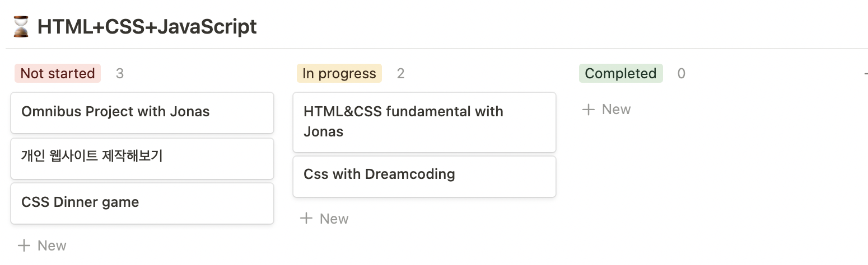Click the card count 2 next to In progress

pos(400,73)
